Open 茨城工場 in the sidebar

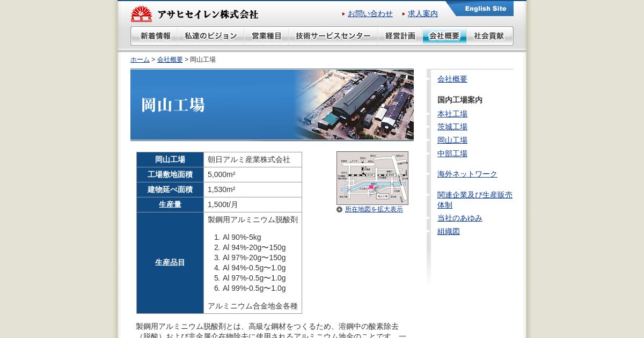[x=452, y=127]
